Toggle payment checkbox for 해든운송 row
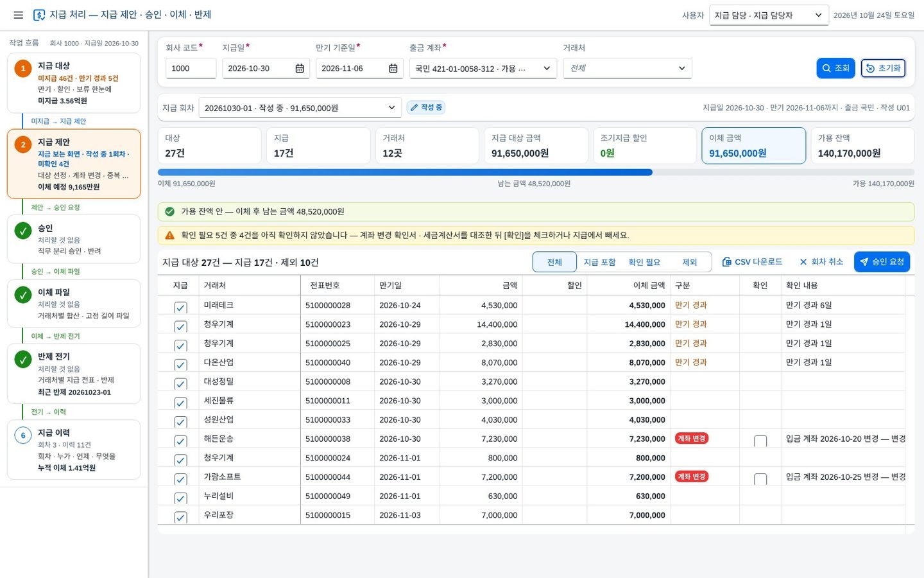 point(180,441)
